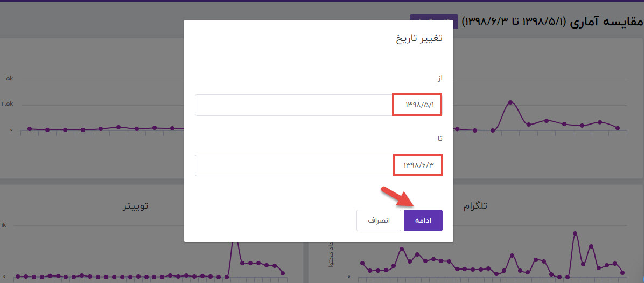Click the last data point of top-right chart
The height and width of the screenshot is (283, 644).
tap(617, 128)
